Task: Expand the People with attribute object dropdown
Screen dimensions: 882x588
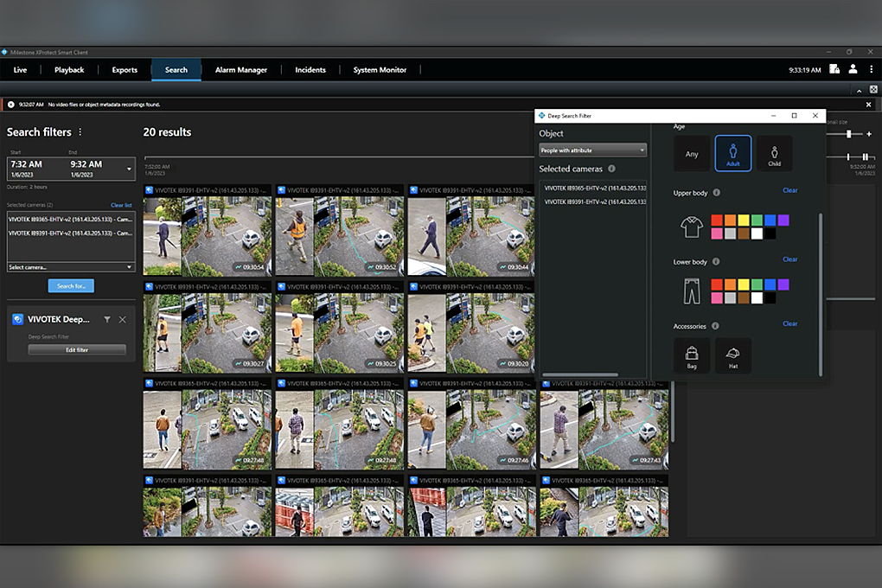Action: (592, 150)
